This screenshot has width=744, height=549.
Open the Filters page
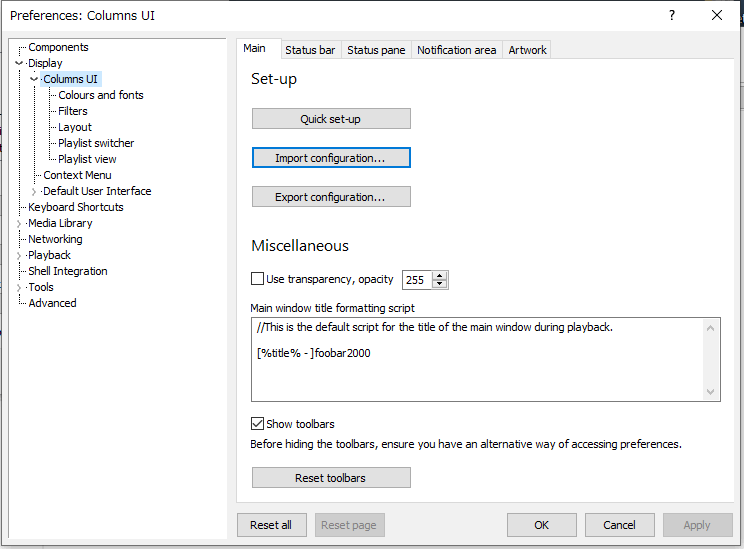pyautogui.click(x=73, y=111)
